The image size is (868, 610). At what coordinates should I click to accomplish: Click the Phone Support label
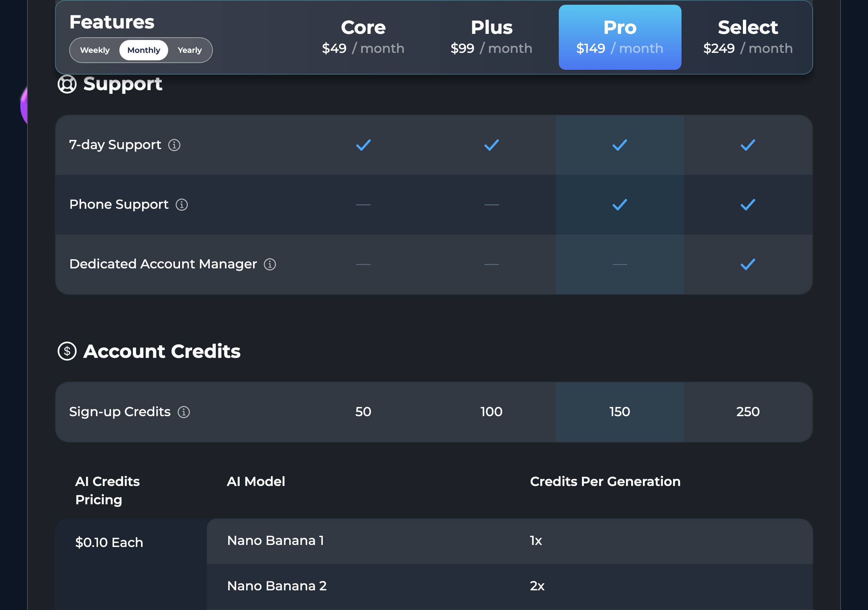coord(119,205)
